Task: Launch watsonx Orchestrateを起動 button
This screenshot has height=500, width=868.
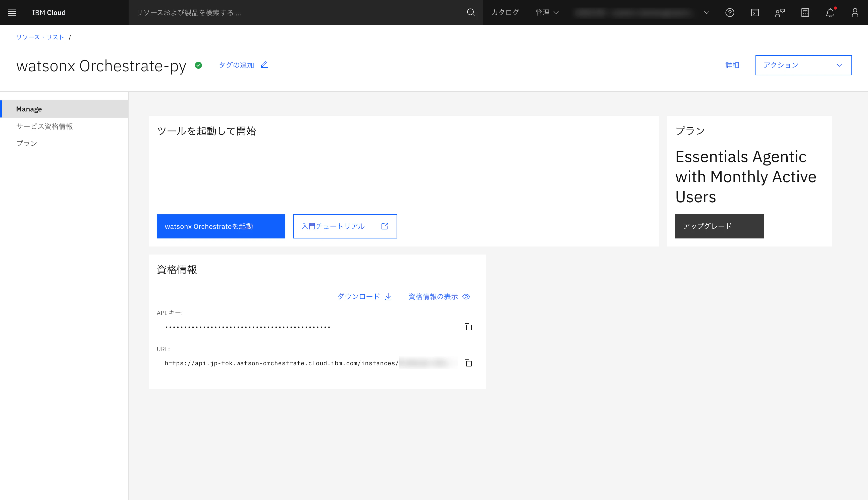Action: click(221, 226)
